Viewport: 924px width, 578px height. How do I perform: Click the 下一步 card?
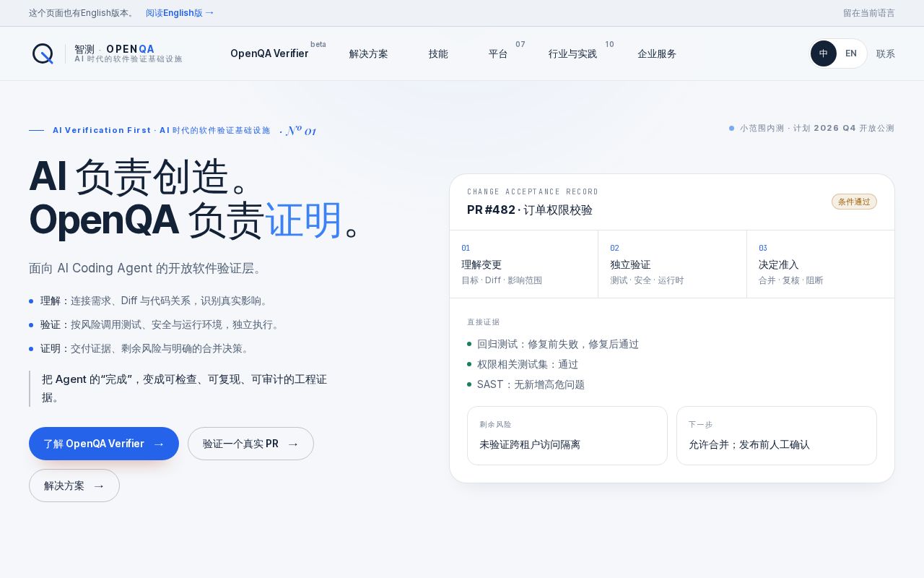click(x=777, y=436)
